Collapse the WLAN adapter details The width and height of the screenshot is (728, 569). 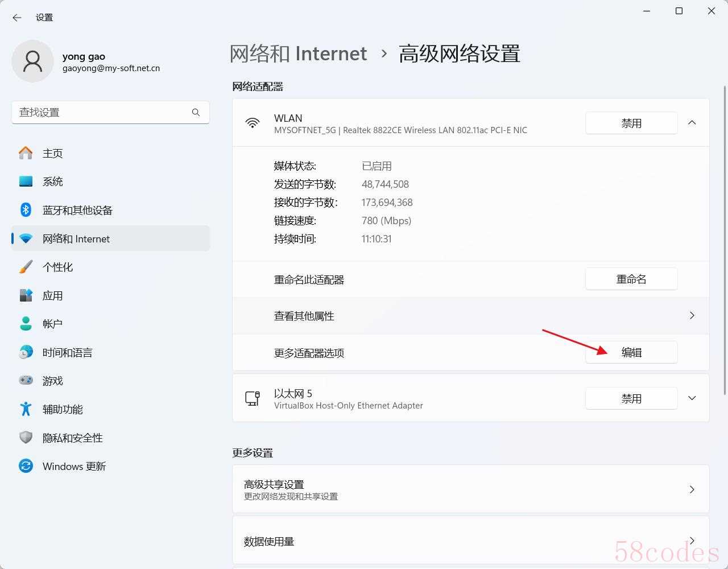tap(692, 123)
